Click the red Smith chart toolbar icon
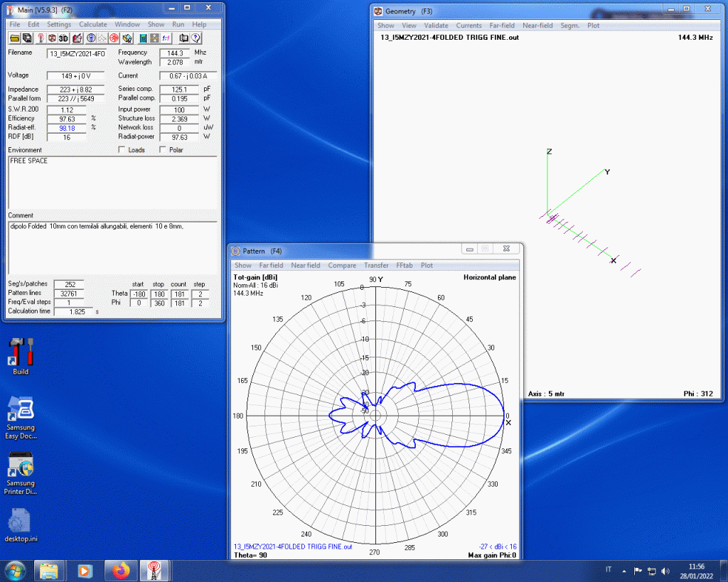Viewport: 728px width, 582px height. pos(114,38)
